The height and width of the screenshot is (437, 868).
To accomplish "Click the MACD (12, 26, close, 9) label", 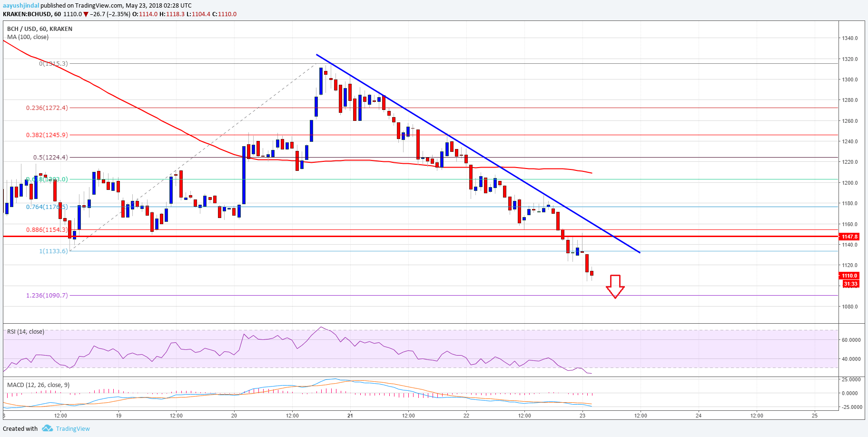I will click(38, 385).
